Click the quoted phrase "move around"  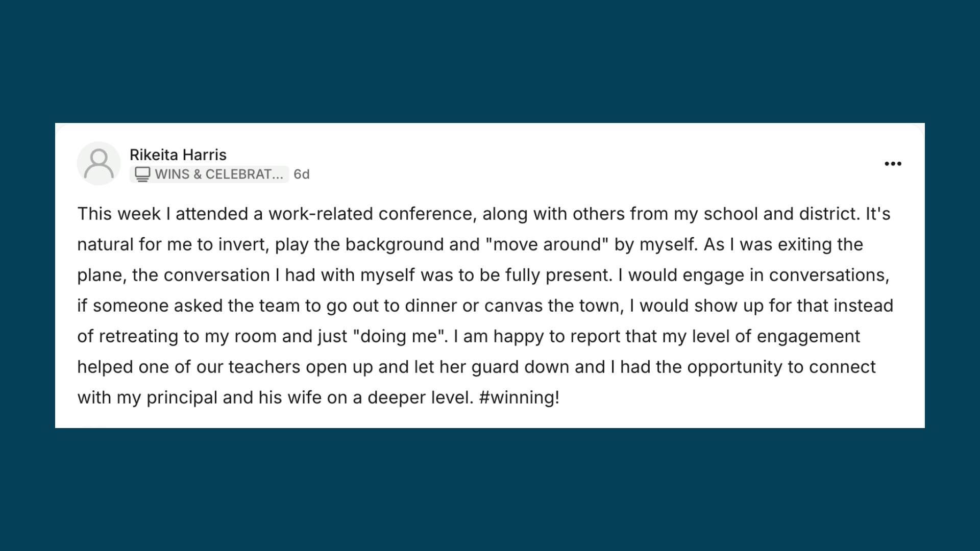[x=547, y=244]
